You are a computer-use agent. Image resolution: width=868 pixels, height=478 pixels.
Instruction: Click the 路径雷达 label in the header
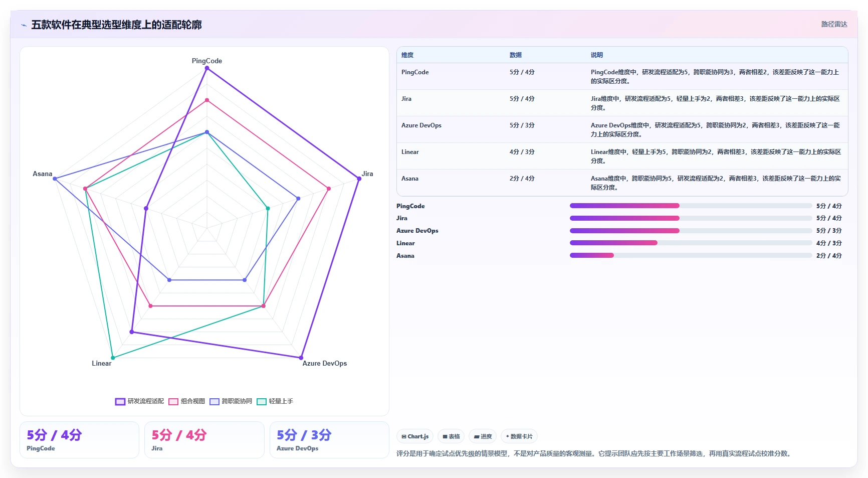point(834,24)
